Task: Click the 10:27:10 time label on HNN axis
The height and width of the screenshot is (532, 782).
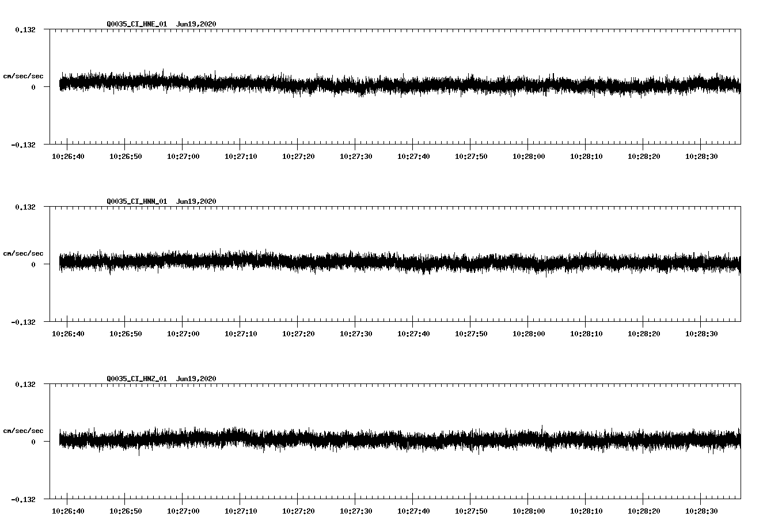Action: (241, 334)
